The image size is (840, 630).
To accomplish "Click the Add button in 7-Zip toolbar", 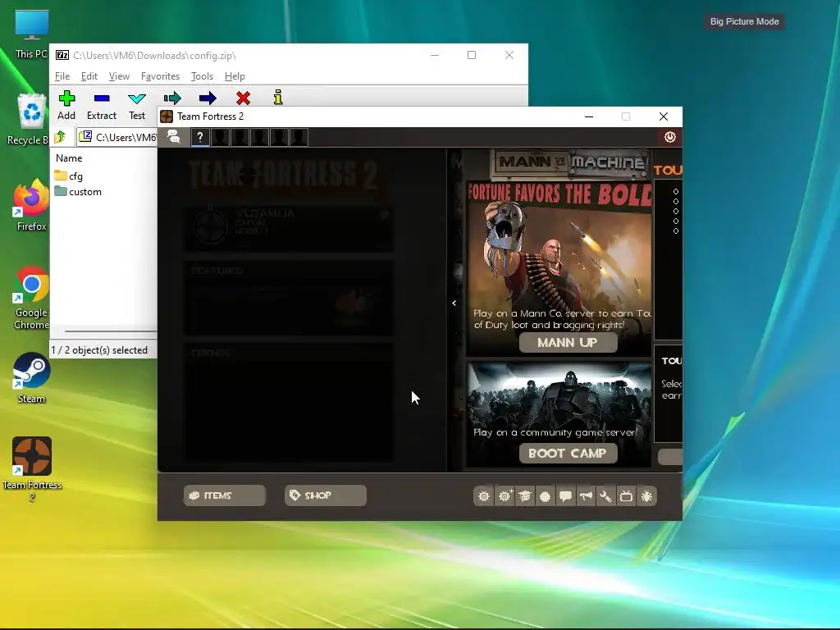I will pos(66,106).
